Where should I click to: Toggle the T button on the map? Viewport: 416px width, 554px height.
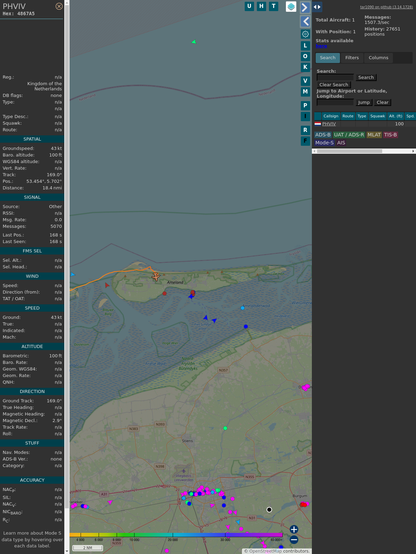273,6
